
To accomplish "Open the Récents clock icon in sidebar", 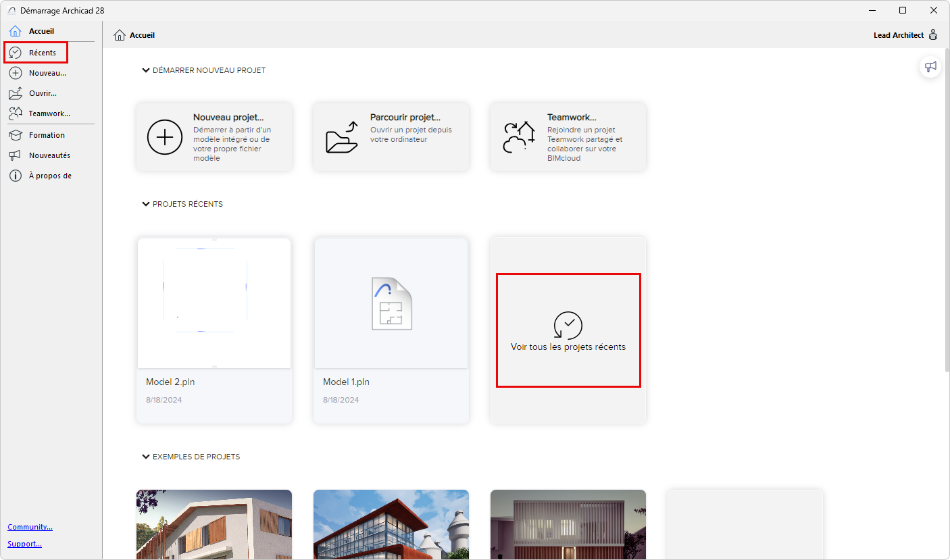I will click(x=15, y=52).
